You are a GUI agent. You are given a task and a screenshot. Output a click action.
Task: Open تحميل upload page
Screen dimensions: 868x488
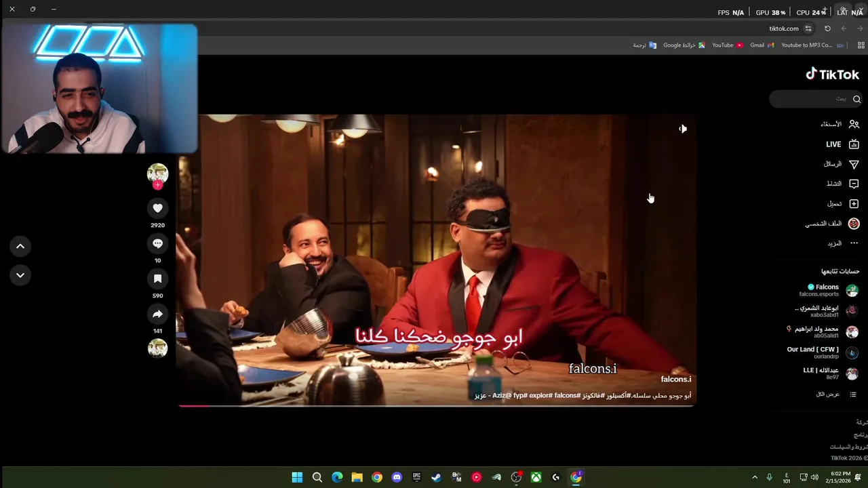click(843, 203)
